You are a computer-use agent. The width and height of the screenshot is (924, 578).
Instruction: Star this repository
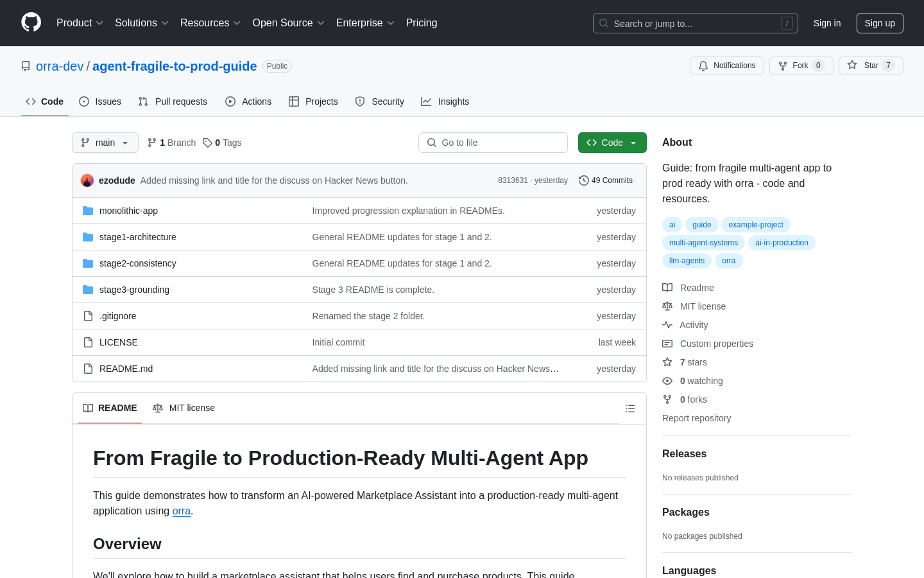click(871, 66)
